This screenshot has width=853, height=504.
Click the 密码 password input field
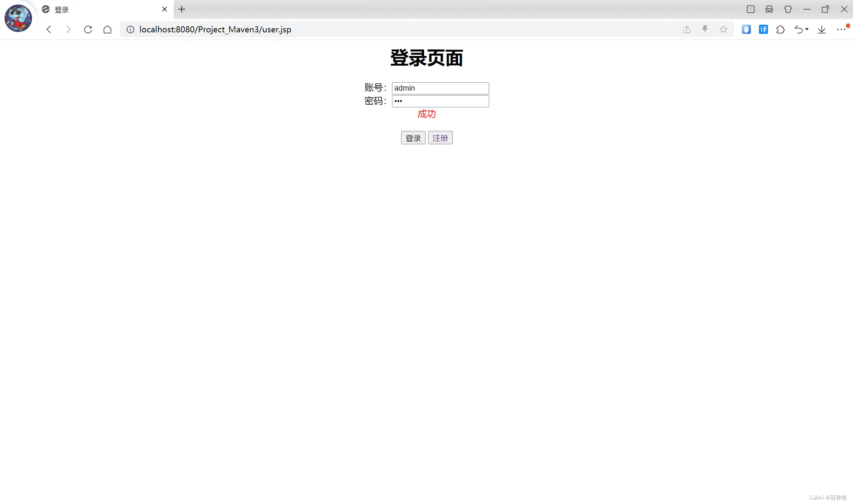tap(440, 101)
